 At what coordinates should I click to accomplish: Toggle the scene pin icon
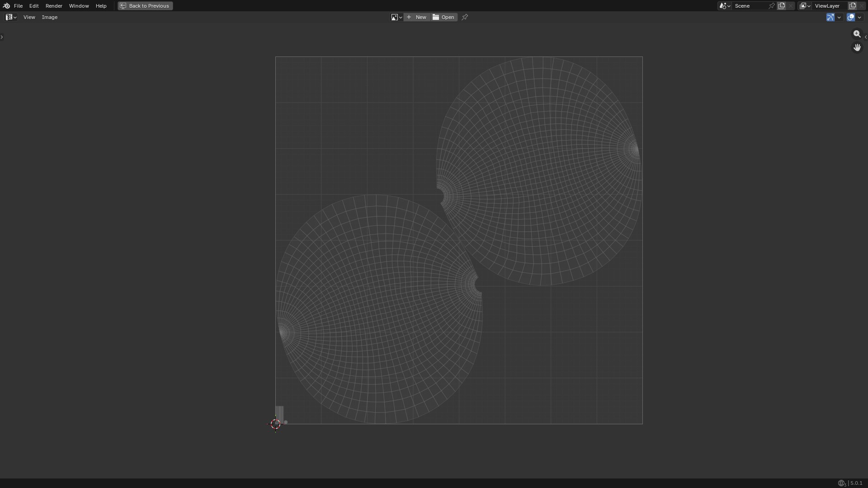[x=772, y=6]
